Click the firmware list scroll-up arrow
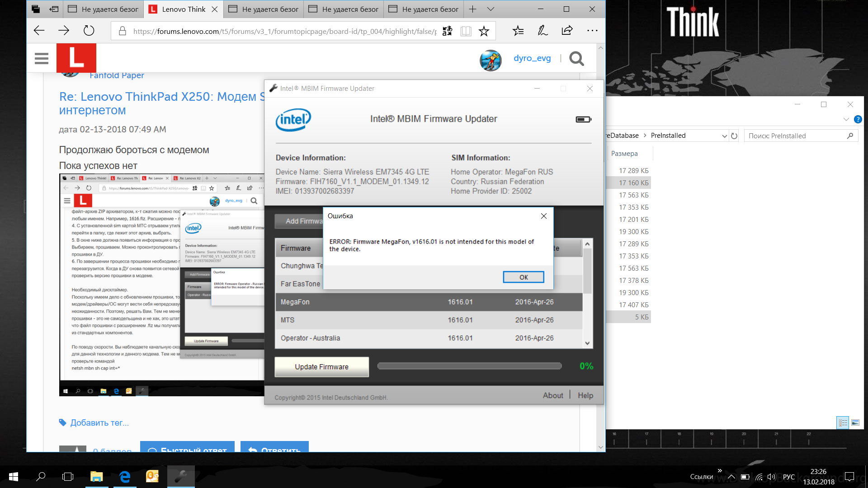This screenshot has width=868, height=488. tap(587, 244)
